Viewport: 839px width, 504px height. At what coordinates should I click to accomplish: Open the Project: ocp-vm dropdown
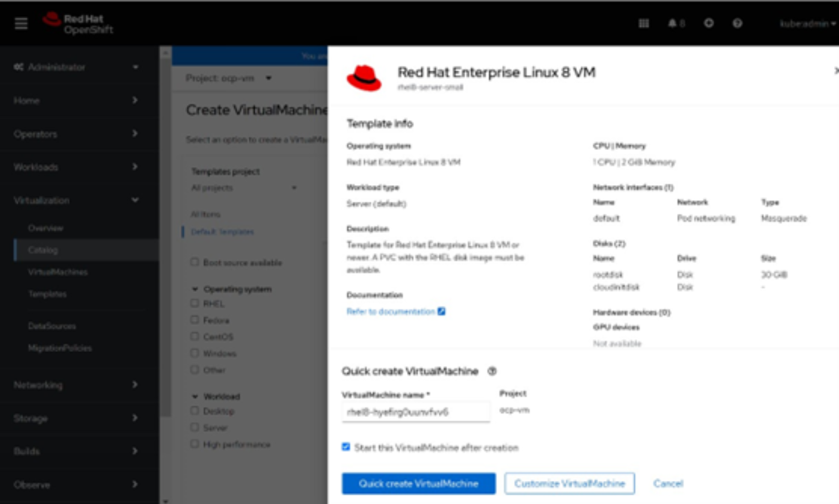coord(228,78)
